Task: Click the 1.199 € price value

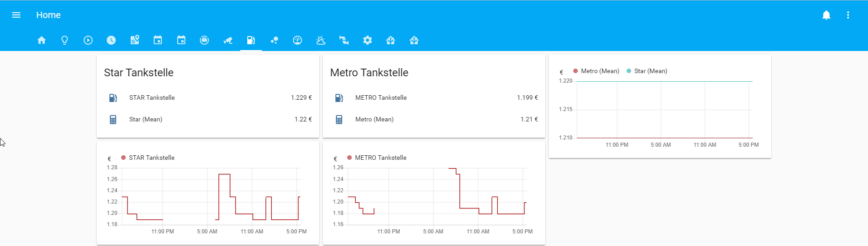Action: click(x=528, y=97)
